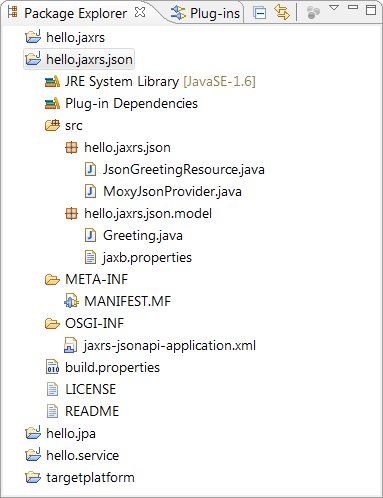Click the Package Explorer tab icon
The image size is (383, 498).
point(13,12)
